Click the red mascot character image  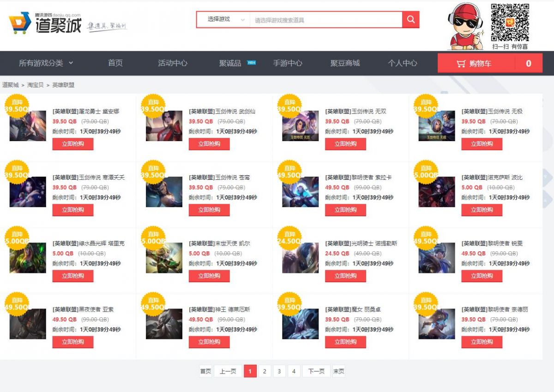[x=464, y=25]
